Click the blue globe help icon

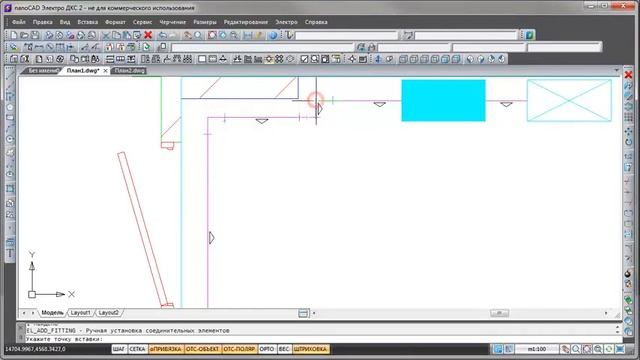(273, 35)
